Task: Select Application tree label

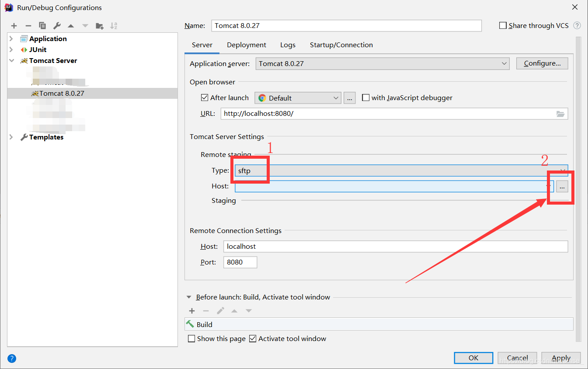Action: 48,39
